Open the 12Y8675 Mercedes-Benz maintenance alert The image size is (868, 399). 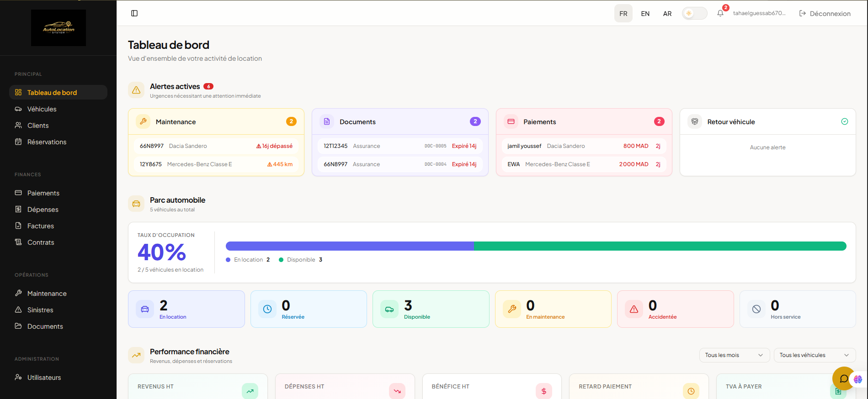click(216, 164)
